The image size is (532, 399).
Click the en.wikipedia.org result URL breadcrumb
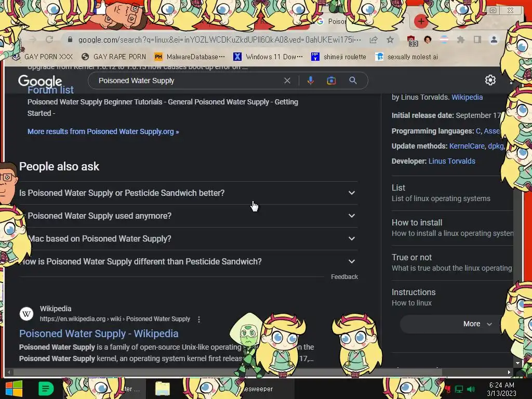115,319
